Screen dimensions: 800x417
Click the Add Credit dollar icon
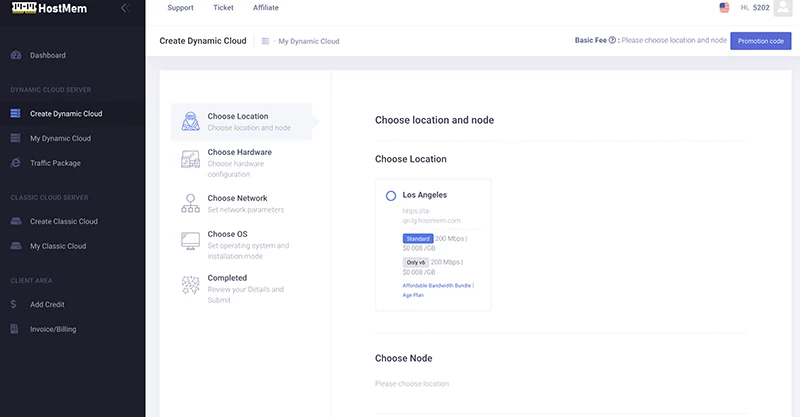click(x=14, y=304)
